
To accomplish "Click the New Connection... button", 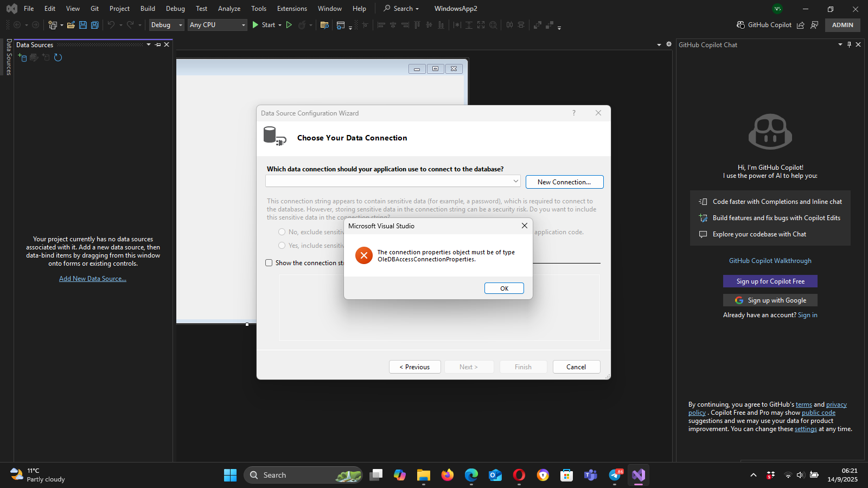I will (564, 182).
